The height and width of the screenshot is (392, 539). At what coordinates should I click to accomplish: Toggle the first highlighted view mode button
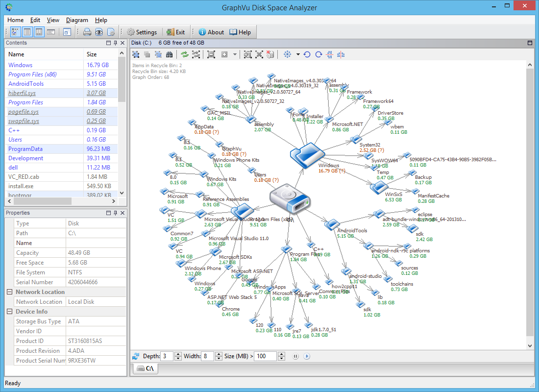click(15, 32)
